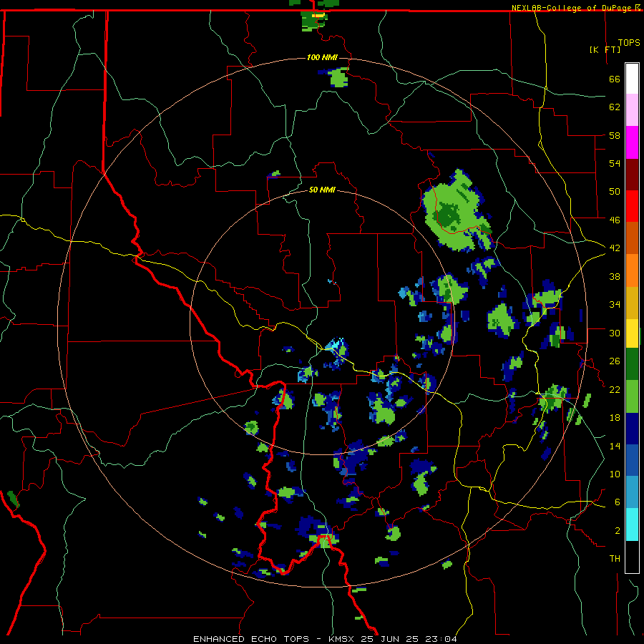Click the 42 value on legend scale
The image size is (644, 644).
[x=615, y=248]
